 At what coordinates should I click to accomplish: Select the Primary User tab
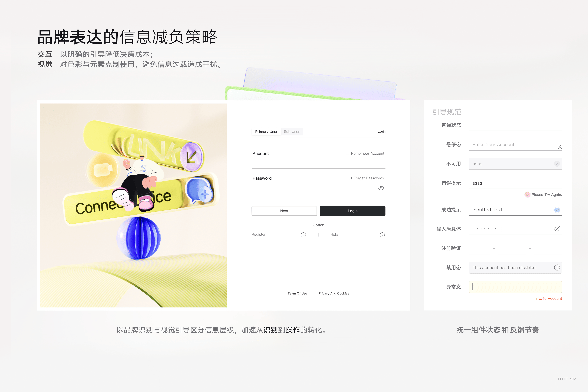tap(266, 132)
